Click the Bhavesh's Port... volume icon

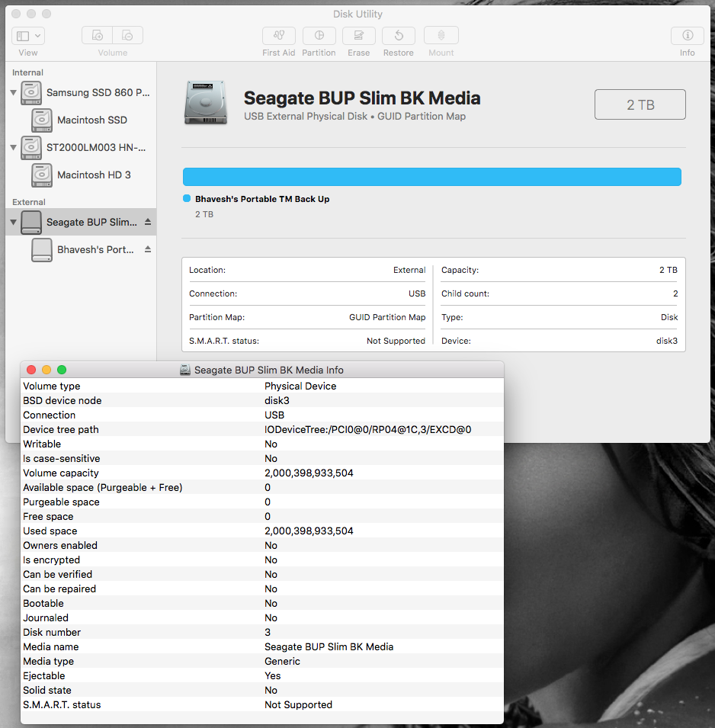(42, 249)
